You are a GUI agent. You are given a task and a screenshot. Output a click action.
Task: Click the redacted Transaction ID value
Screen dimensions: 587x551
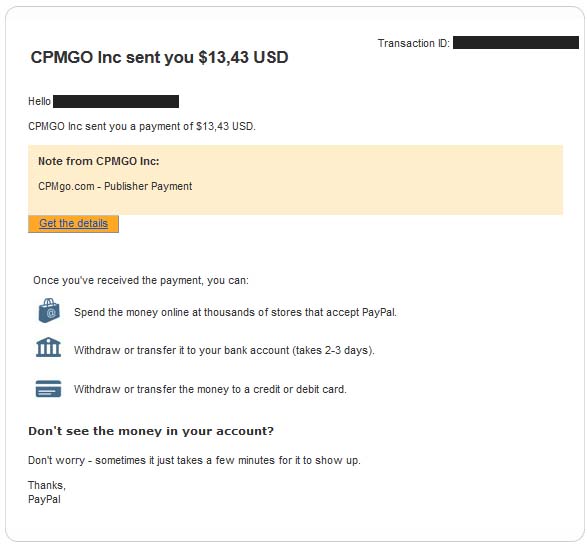[x=516, y=43]
